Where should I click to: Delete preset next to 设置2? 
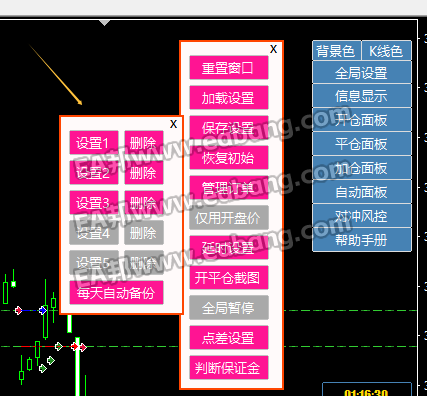tap(144, 173)
